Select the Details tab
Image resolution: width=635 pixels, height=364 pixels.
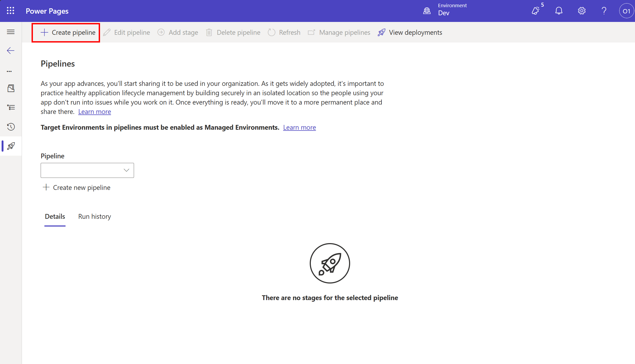tap(55, 217)
